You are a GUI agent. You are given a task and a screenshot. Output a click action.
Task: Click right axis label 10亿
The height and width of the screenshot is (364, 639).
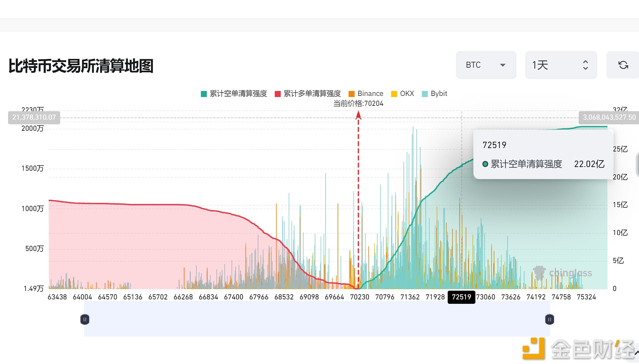point(620,233)
